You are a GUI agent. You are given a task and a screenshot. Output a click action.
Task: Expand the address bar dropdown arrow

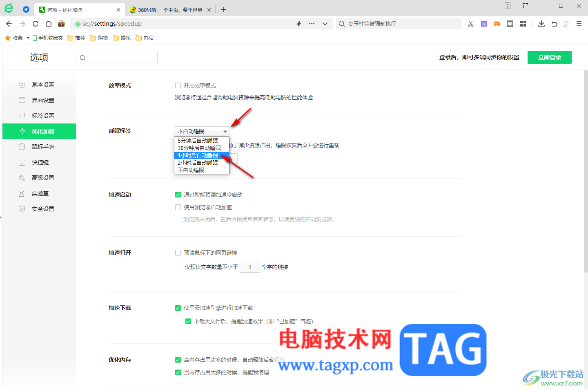tap(325, 23)
